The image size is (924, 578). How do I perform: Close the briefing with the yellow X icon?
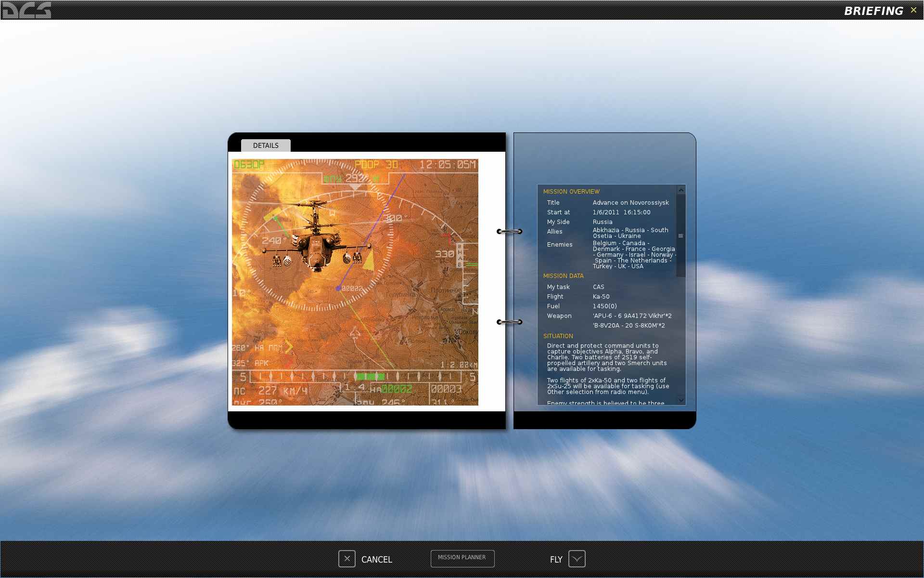point(913,10)
